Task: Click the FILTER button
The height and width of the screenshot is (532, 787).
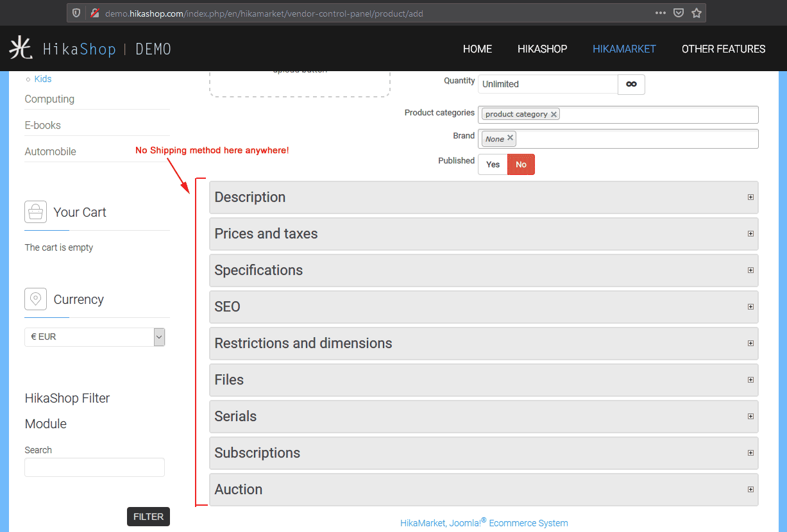Action: [148, 517]
